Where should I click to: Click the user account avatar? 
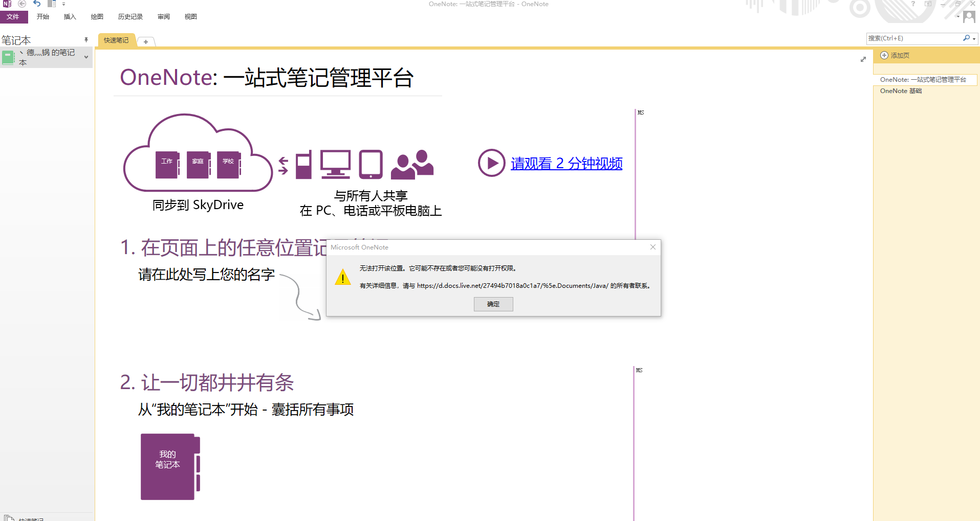pos(969,17)
